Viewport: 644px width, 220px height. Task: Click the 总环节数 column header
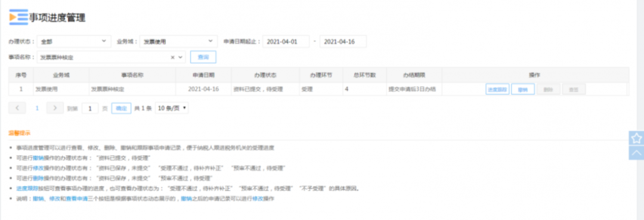[365, 75]
